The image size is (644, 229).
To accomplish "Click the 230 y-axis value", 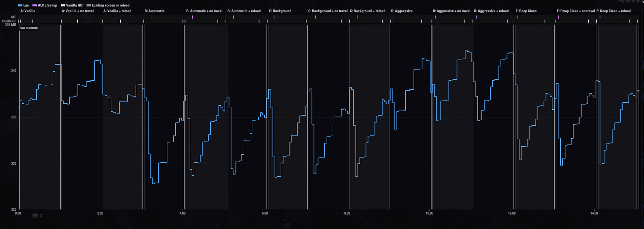I will [14, 164].
